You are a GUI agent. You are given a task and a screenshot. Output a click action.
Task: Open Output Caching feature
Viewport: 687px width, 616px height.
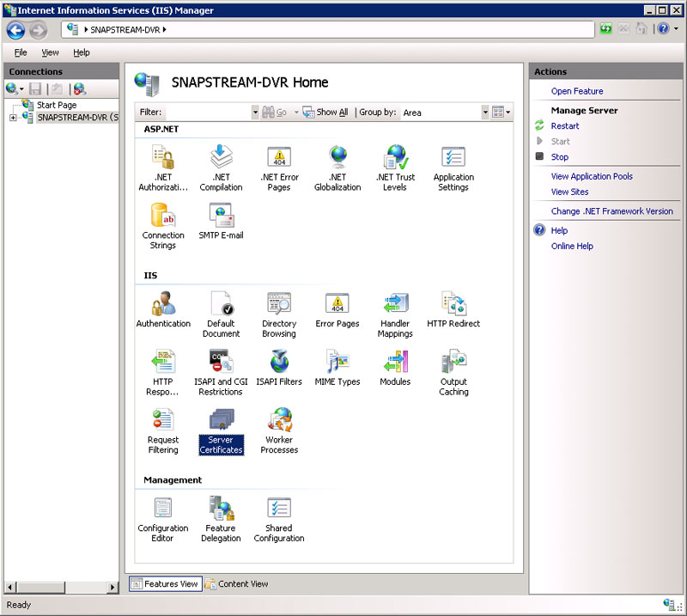453,373
